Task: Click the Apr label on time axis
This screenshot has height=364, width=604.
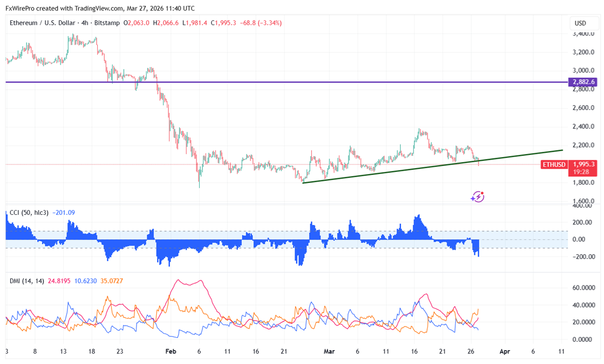Action: point(505,351)
